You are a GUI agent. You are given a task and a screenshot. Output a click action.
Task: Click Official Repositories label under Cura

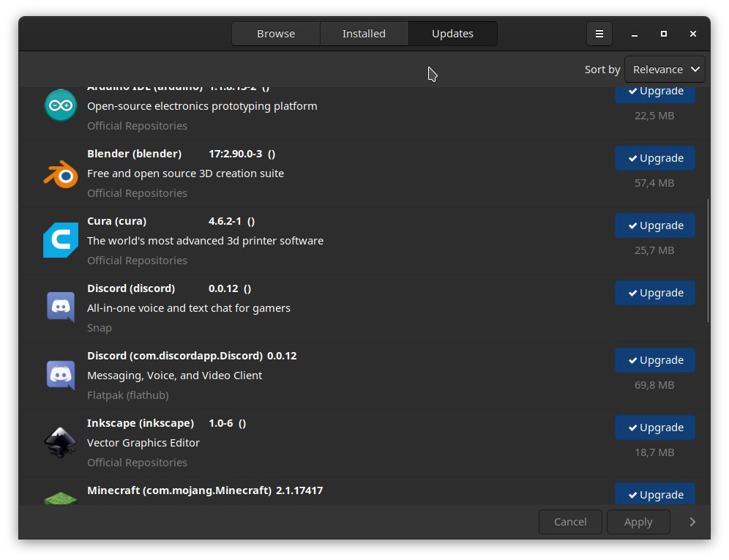point(137,261)
